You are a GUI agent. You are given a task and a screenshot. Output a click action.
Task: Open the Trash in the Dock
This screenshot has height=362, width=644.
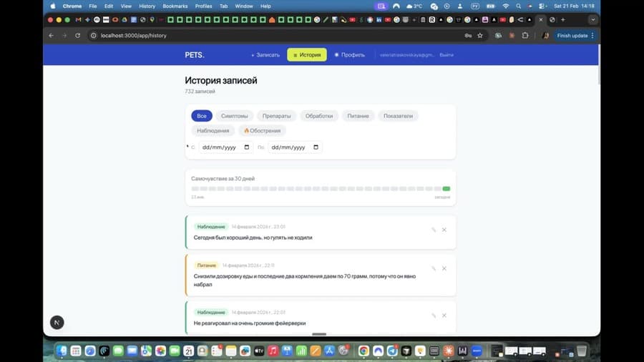(x=582, y=351)
